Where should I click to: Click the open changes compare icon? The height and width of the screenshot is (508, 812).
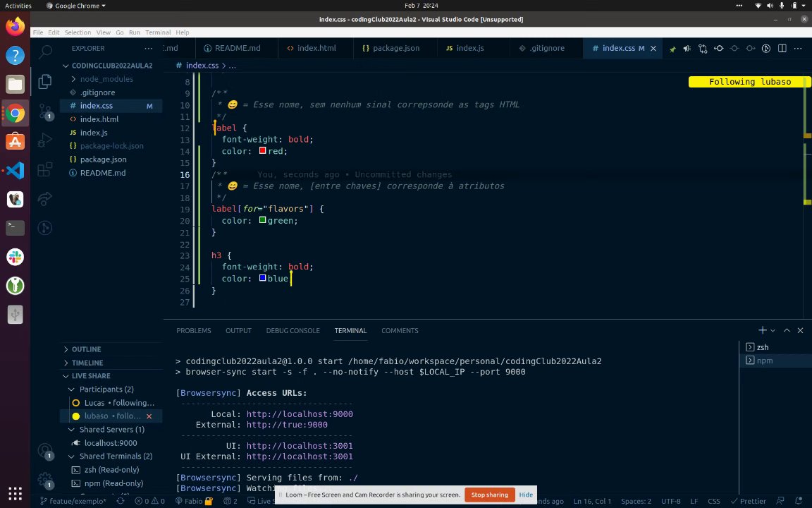tap(703, 49)
